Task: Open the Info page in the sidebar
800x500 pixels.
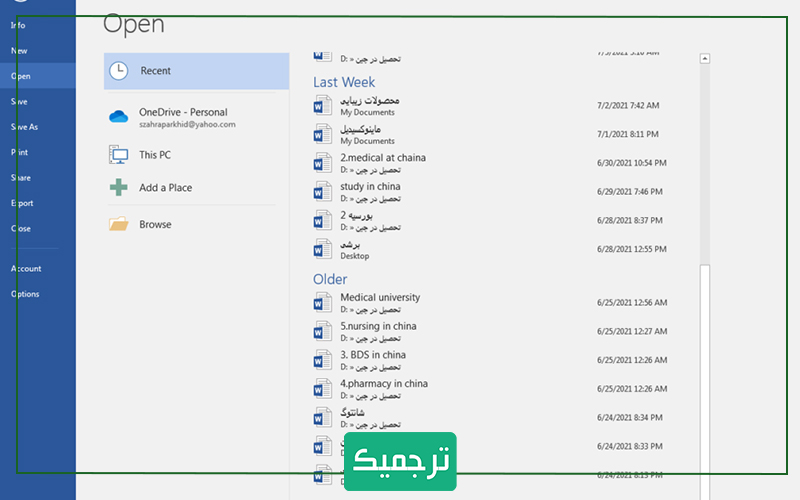Action: coord(18,25)
